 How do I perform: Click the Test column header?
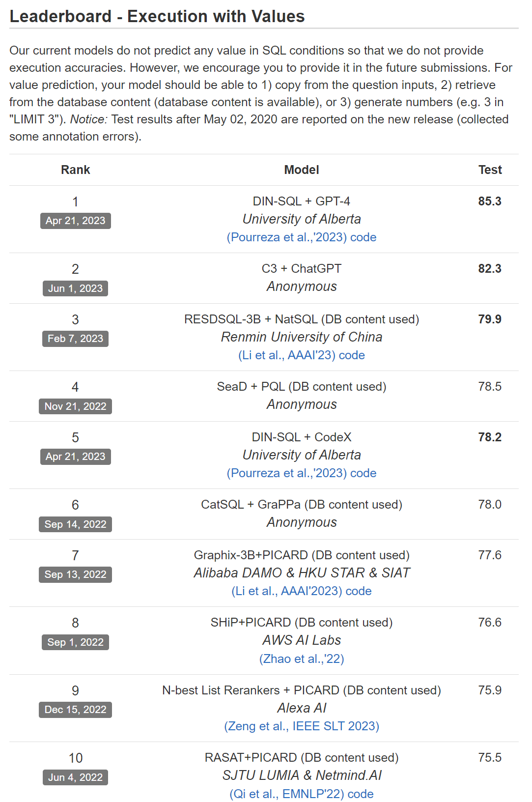click(490, 170)
